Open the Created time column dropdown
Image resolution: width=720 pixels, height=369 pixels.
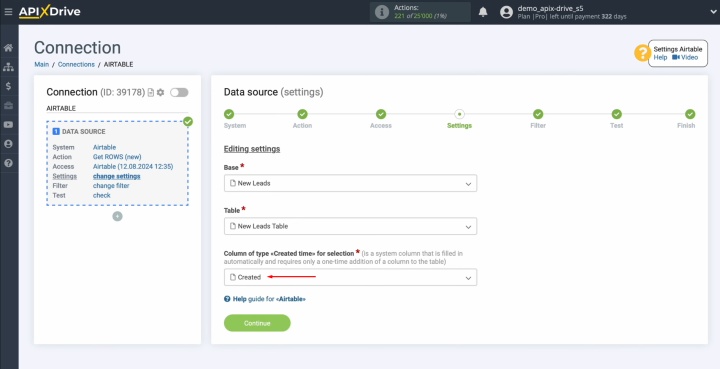(x=350, y=277)
